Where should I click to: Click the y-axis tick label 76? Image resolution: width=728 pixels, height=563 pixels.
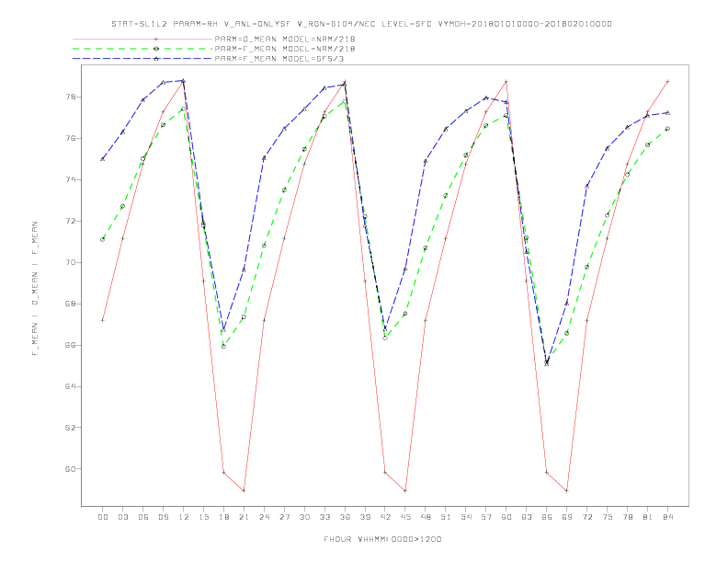pos(70,138)
